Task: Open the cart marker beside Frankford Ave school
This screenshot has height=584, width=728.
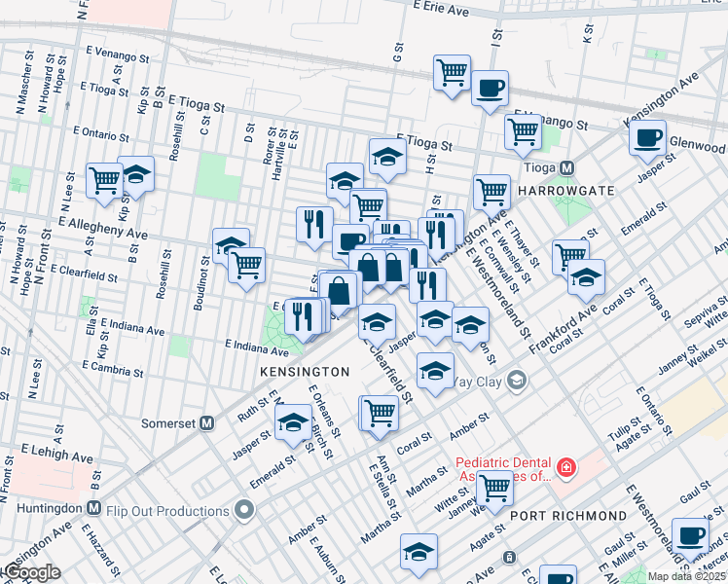Action: (567, 254)
